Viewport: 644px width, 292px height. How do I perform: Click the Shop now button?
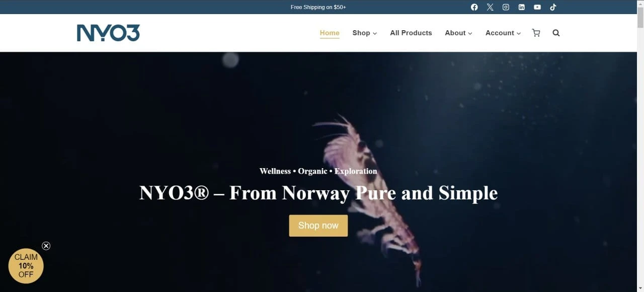pos(318,226)
